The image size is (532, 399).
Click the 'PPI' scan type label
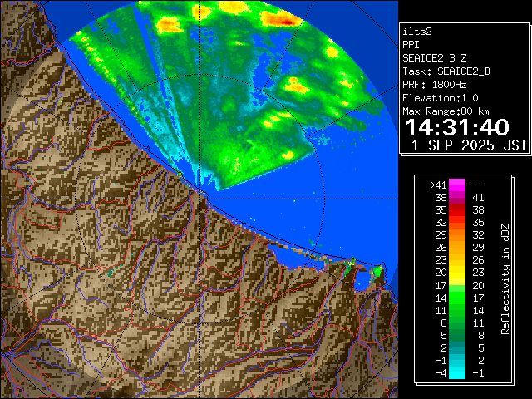tap(411, 43)
